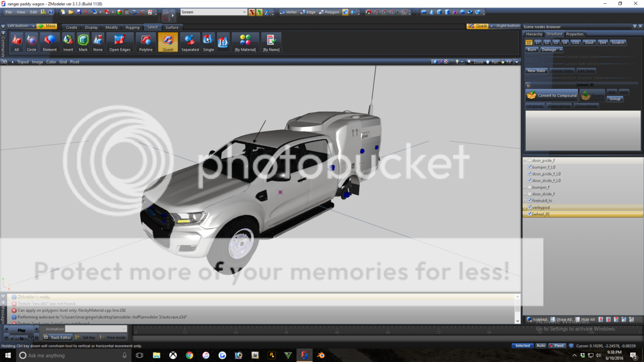Screen dimensions: 644x362
Task: Activate the Separated selection tool
Action: (x=189, y=42)
